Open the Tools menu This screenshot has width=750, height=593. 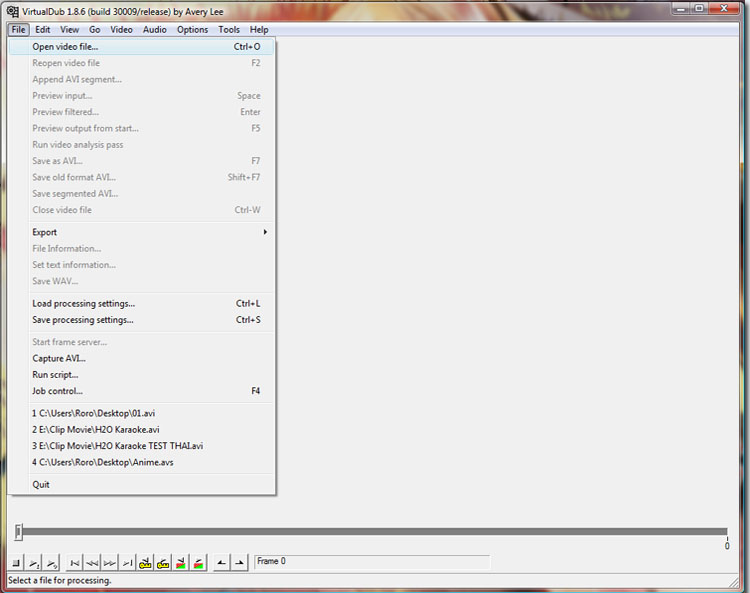click(x=229, y=30)
